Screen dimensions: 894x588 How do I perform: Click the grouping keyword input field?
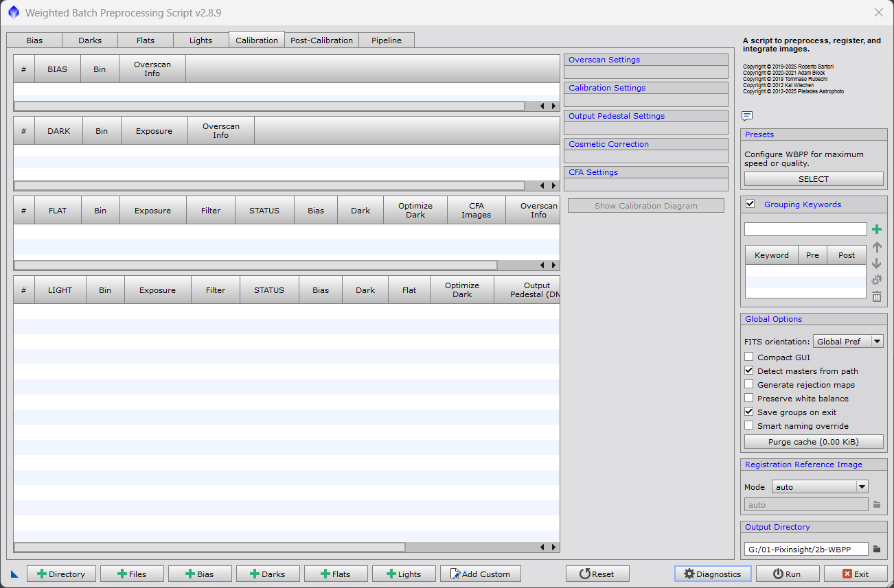point(805,229)
